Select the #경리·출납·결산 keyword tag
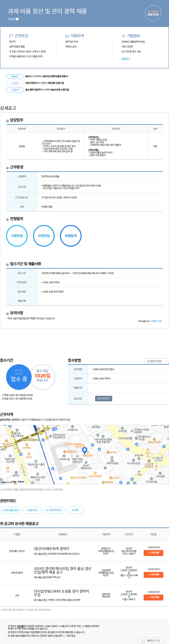The height and width of the screenshot is (644, 169). coord(11,510)
